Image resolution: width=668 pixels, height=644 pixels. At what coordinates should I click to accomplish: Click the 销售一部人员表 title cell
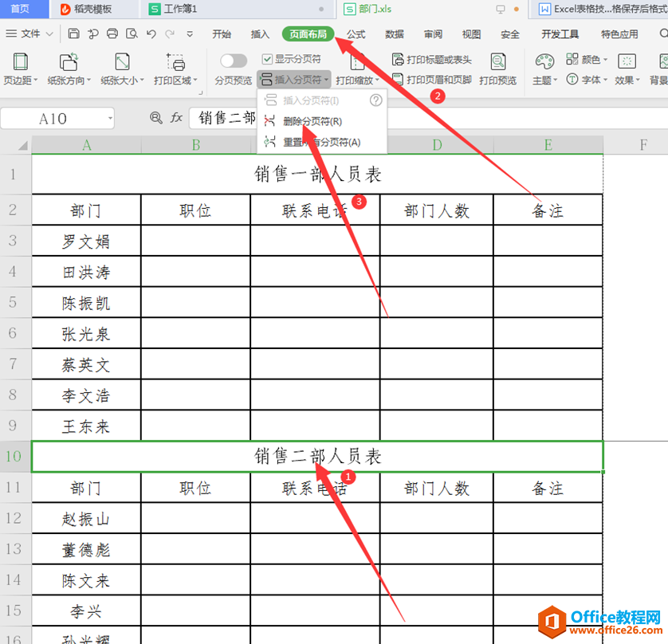[317, 175]
